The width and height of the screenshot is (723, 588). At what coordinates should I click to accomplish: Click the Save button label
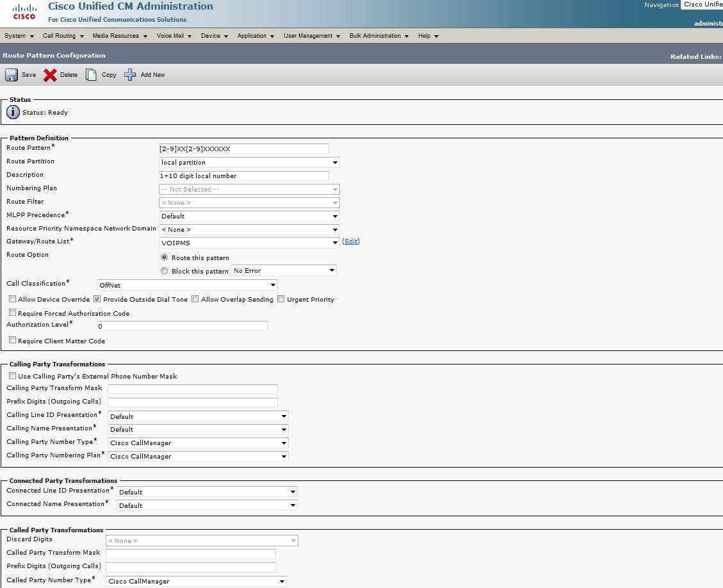(29, 75)
